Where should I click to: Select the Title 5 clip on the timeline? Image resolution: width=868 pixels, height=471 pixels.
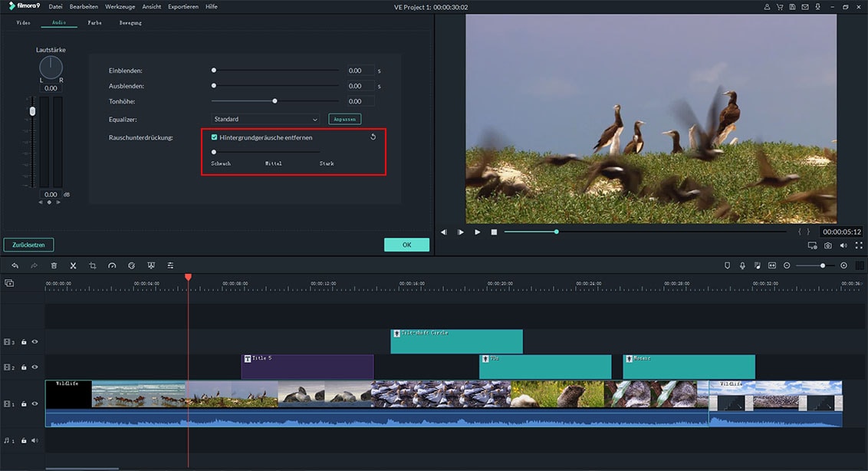coord(307,367)
